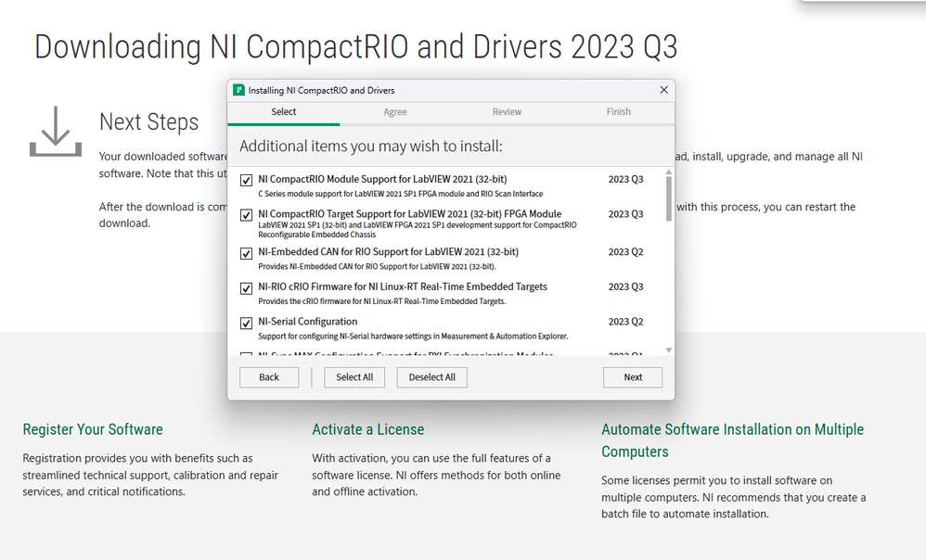This screenshot has height=560, width=926.
Task: Click Deselect All button
Action: 431,377
